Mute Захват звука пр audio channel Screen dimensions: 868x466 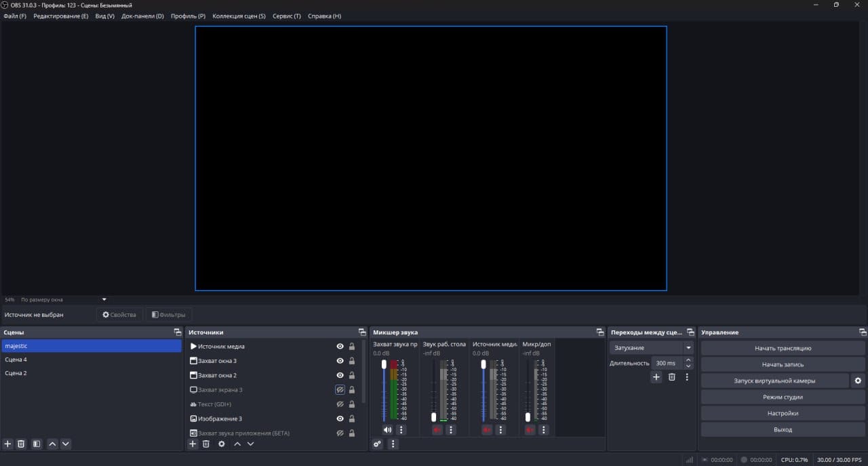387,429
